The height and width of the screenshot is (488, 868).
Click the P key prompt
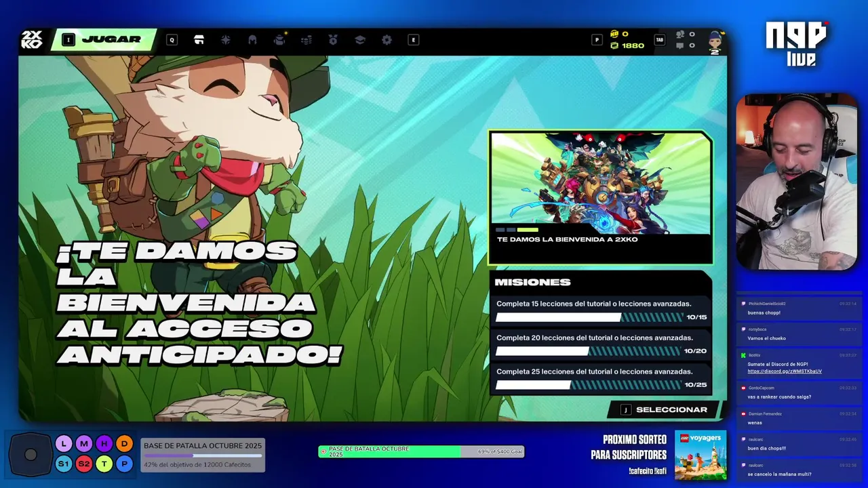(597, 40)
